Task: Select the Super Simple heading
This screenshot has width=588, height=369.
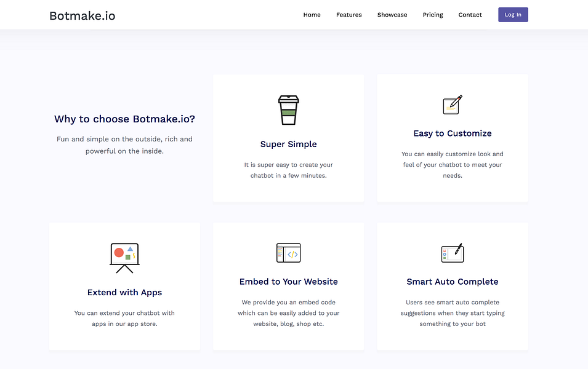Action: [288, 145]
